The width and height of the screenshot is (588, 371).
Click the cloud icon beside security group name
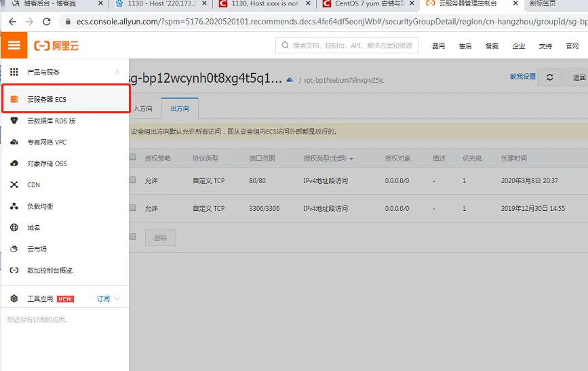point(290,79)
